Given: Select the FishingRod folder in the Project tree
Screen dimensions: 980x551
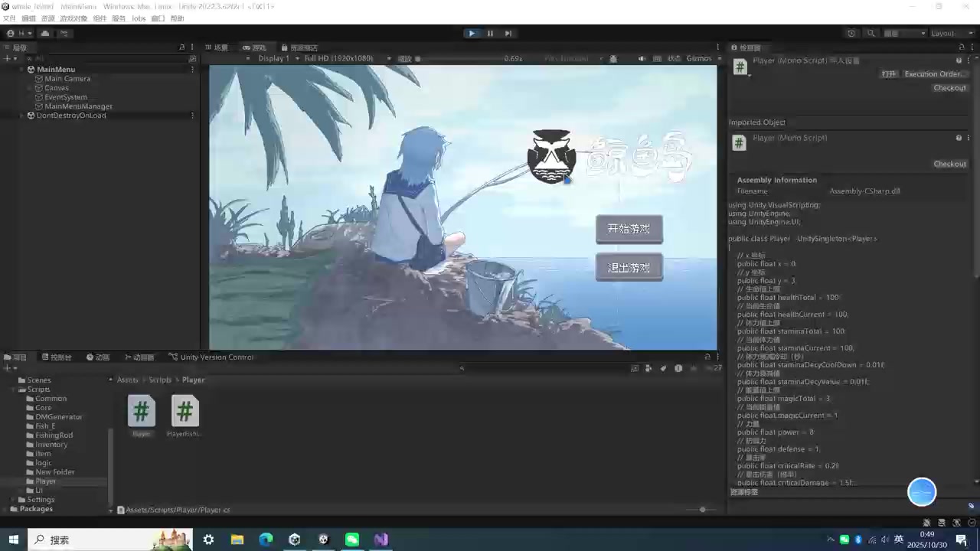Looking at the screenshot, I should [x=54, y=435].
